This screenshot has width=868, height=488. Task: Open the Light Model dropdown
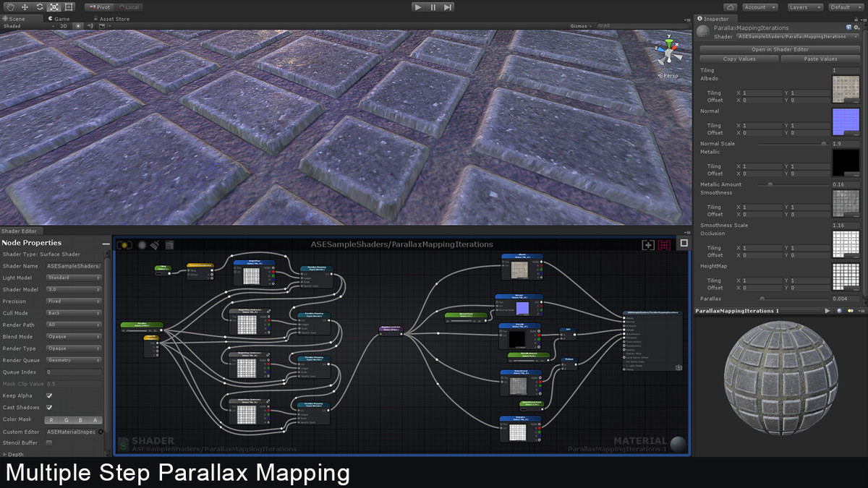[74, 278]
